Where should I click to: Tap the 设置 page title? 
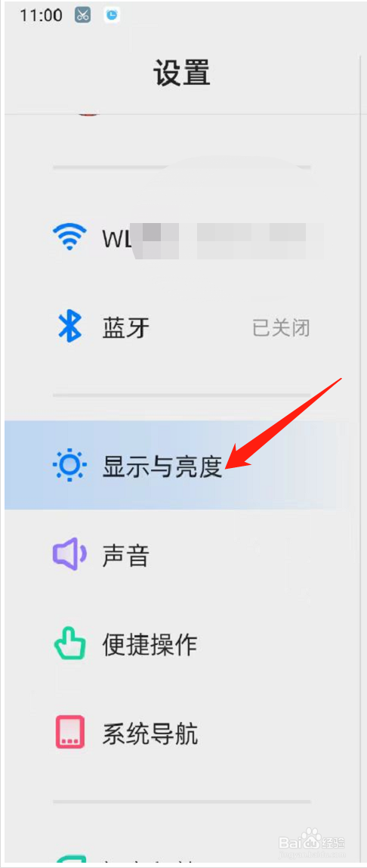pyautogui.click(x=183, y=72)
